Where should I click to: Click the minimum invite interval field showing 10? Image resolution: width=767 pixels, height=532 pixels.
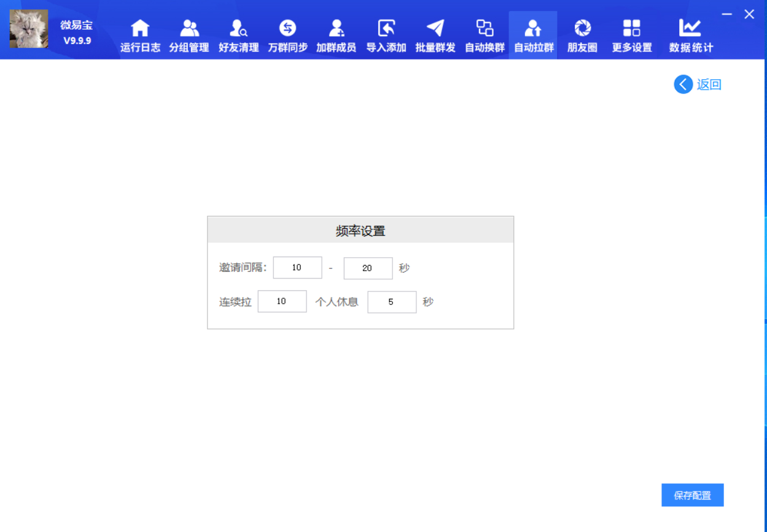tap(297, 268)
